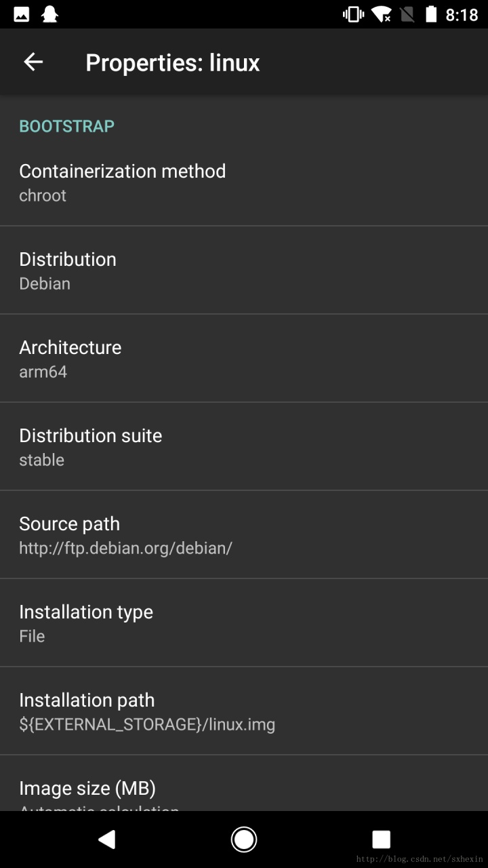Tap the QQ penguin notification icon
Screen dimensions: 488x868
(x=49, y=14)
